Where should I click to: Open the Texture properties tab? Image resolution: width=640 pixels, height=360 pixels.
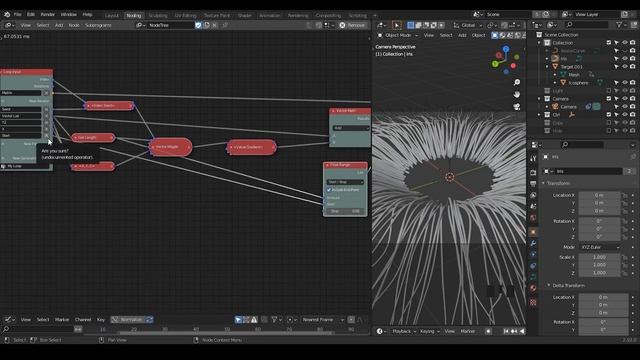533,302
